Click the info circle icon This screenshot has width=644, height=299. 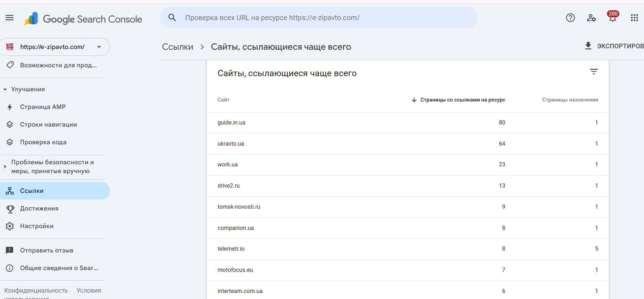[x=10, y=268]
